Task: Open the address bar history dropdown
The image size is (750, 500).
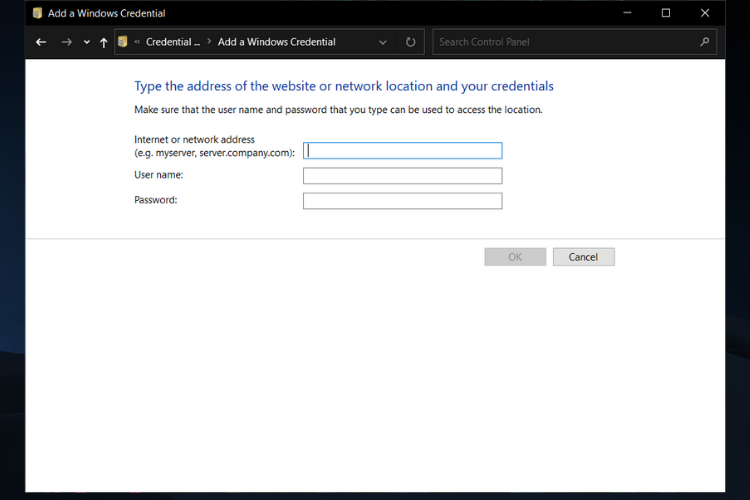Action: tap(383, 42)
